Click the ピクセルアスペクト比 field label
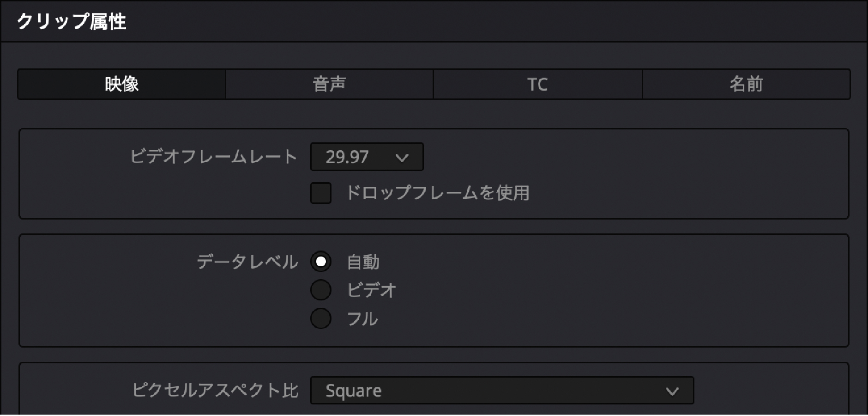This screenshot has height=416, width=868. (x=215, y=390)
